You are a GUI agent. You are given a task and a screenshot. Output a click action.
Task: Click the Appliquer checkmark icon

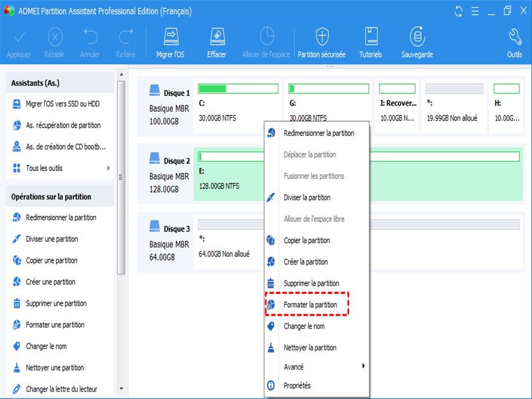19,37
